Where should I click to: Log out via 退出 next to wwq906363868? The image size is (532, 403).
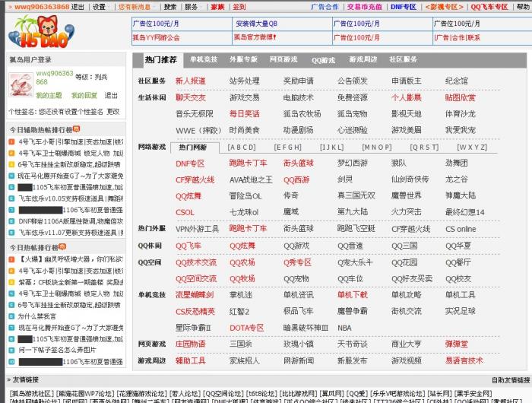(78, 7)
